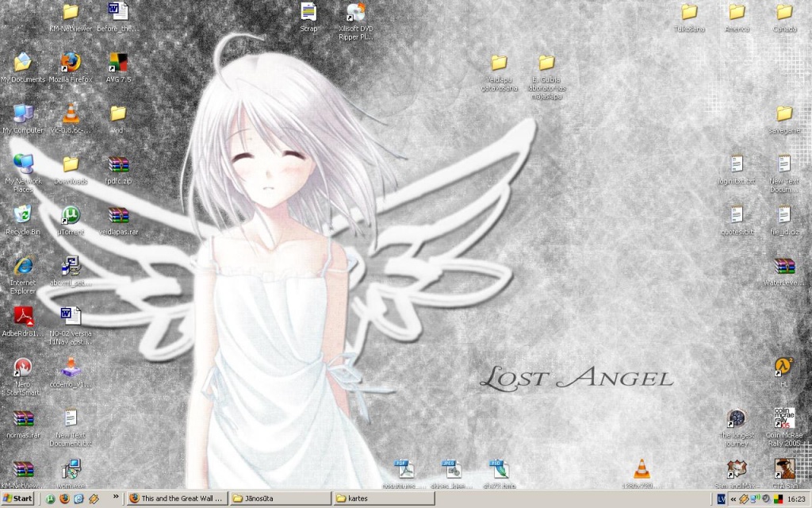The height and width of the screenshot is (508, 812).
Task: Select the ccdemo setup icon
Action: 71,372
